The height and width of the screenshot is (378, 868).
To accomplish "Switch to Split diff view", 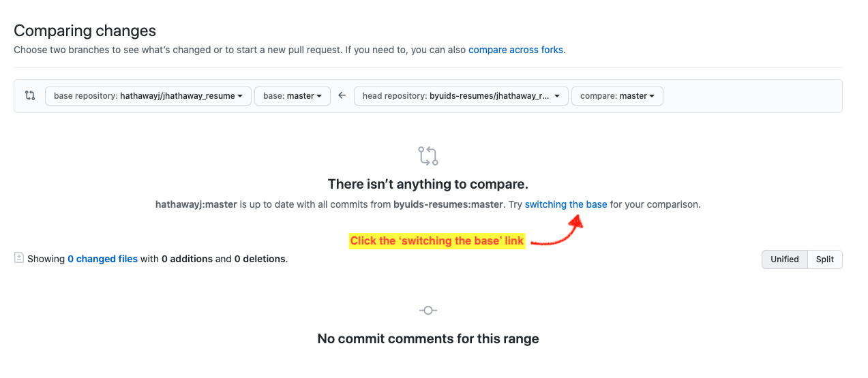I will click(825, 259).
